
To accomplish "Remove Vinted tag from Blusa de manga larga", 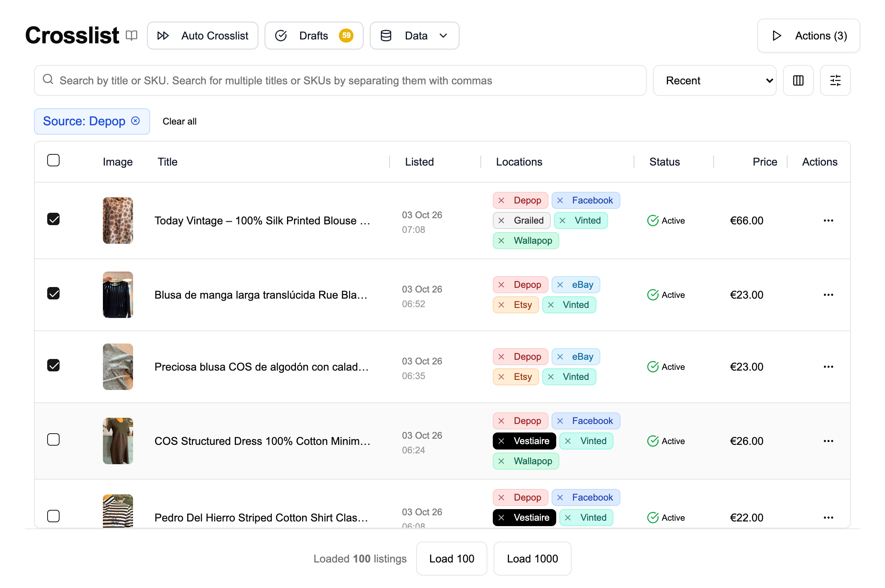I will [x=550, y=305].
